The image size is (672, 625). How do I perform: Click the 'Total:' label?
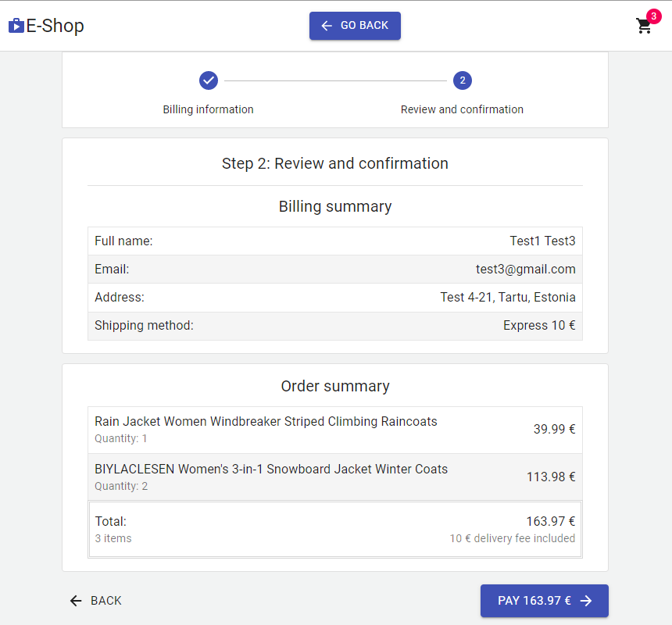(x=111, y=521)
